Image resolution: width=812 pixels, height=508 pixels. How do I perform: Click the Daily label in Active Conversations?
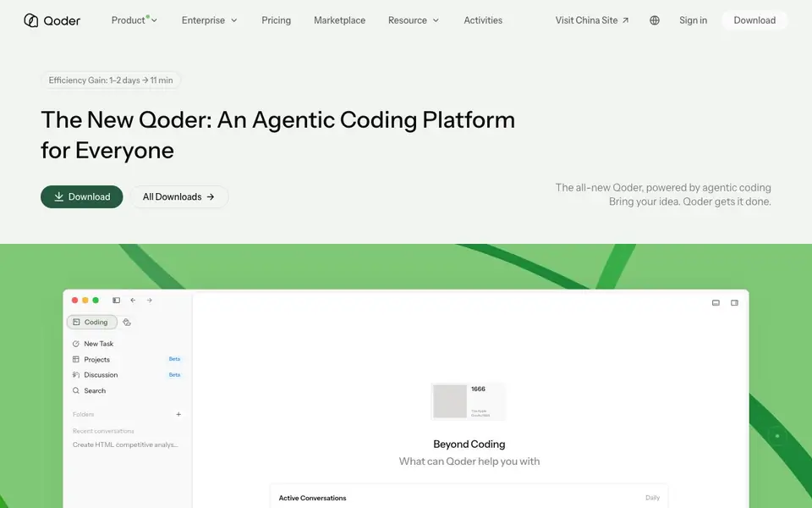click(652, 498)
